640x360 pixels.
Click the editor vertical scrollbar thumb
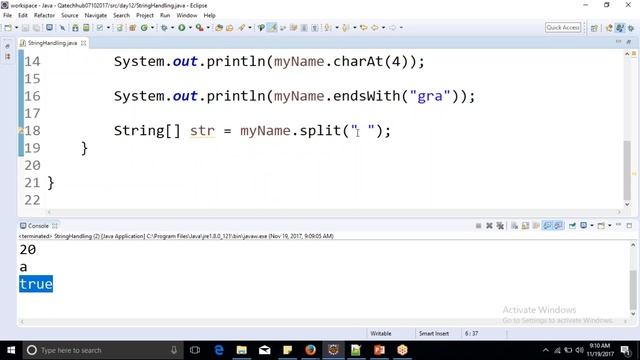(627, 169)
